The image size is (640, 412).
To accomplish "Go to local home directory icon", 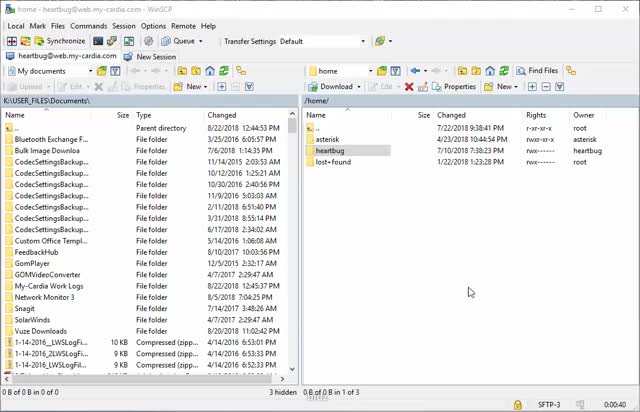I will tap(210, 71).
